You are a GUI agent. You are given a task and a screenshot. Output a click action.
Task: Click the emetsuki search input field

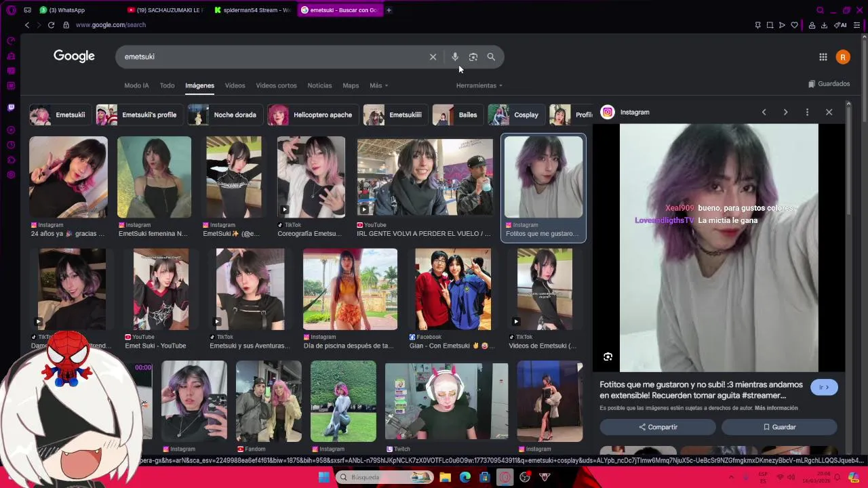[x=271, y=57]
